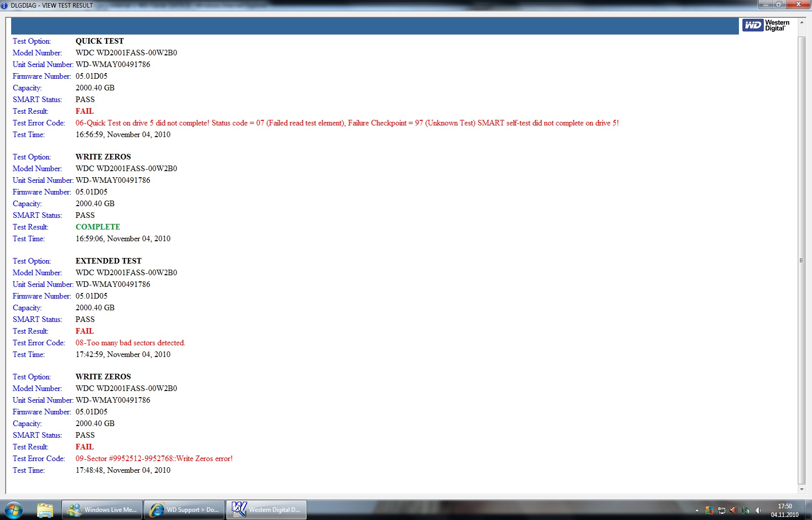Switch to the Windows Live Messenger taskbar button
The height and width of the screenshot is (520, 812).
coord(102,510)
